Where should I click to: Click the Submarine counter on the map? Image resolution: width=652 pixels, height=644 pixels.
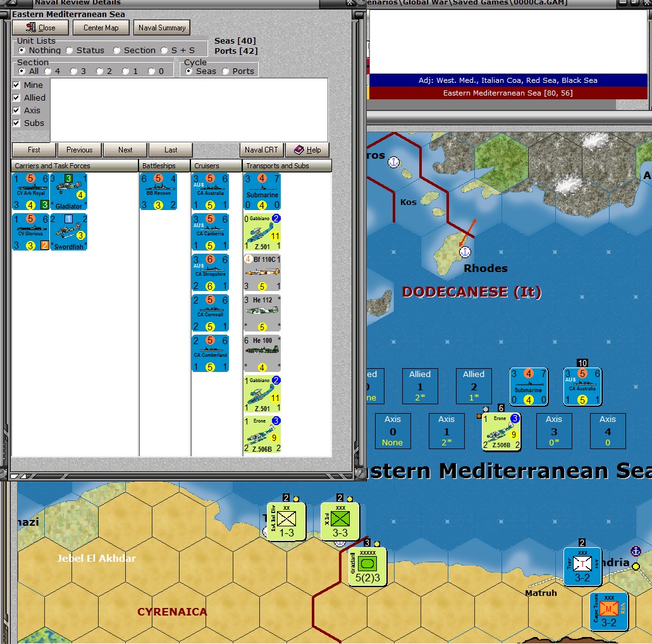click(529, 387)
